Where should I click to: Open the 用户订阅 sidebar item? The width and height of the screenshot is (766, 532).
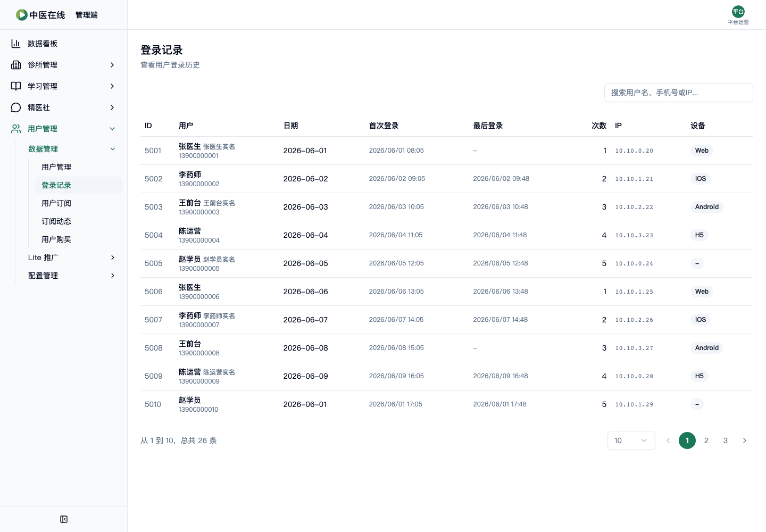[79, 203]
